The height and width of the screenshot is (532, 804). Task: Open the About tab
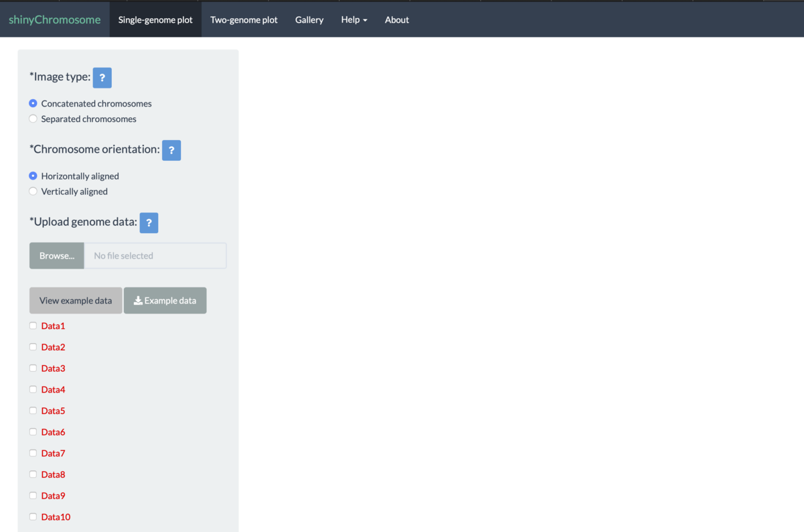coord(397,20)
